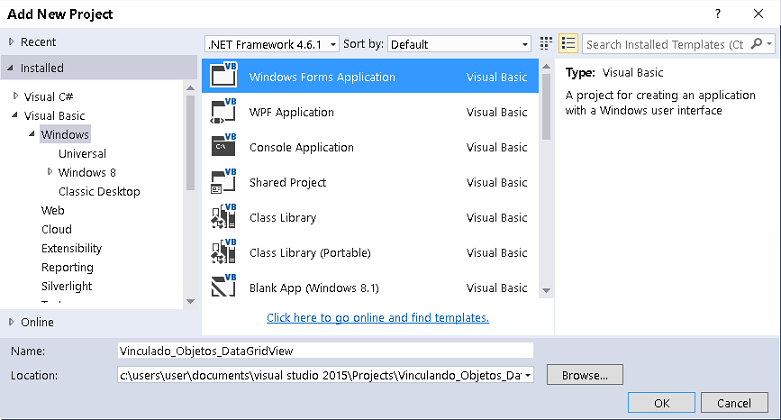Expand the Online section
Viewport: 781px width, 420px height.
click(x=11, y=322)
